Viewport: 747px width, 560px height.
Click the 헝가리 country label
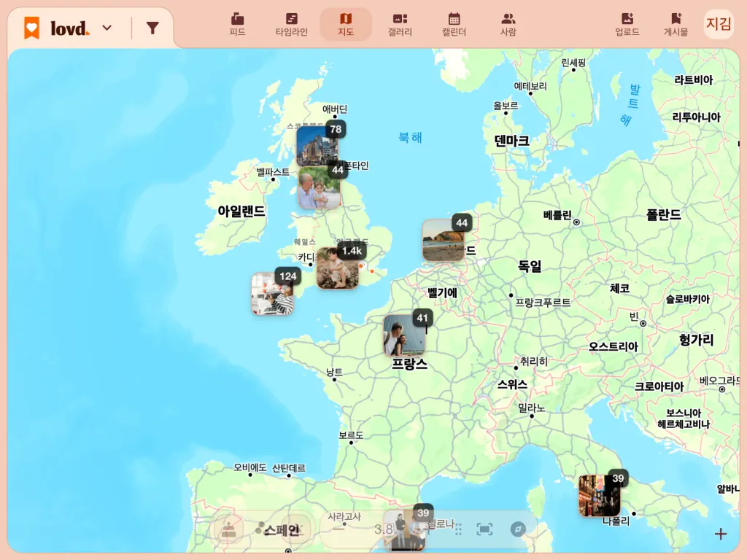[696, 340]
